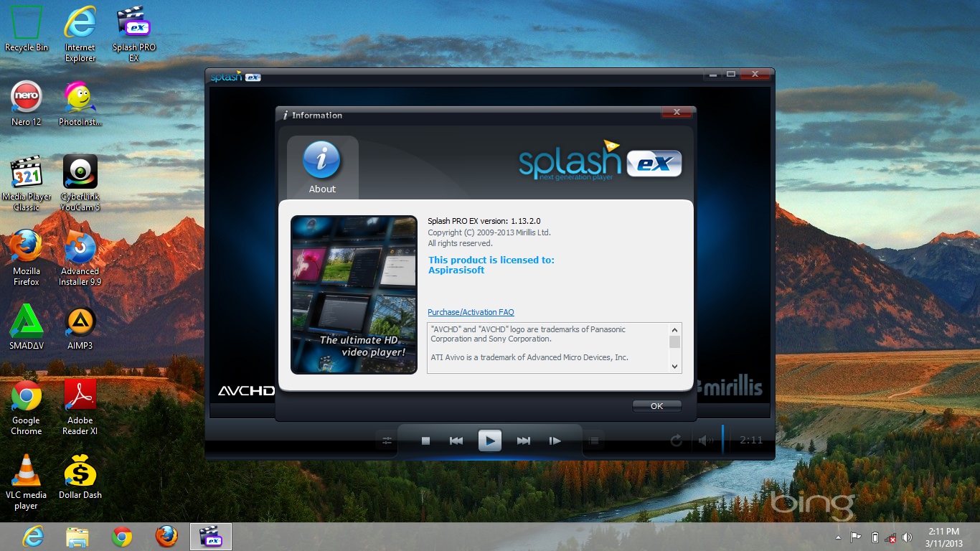Select the Nero 12 desktop icon

(27, 104)
